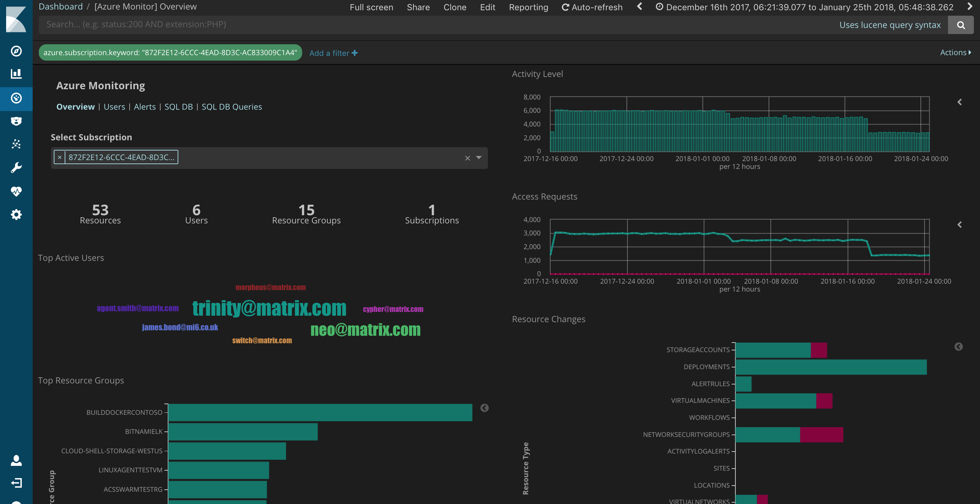Image resolution: width=980 pixels, height=504 pixels.
Task: Click Clone in the top menu
Action: point(455,7)
